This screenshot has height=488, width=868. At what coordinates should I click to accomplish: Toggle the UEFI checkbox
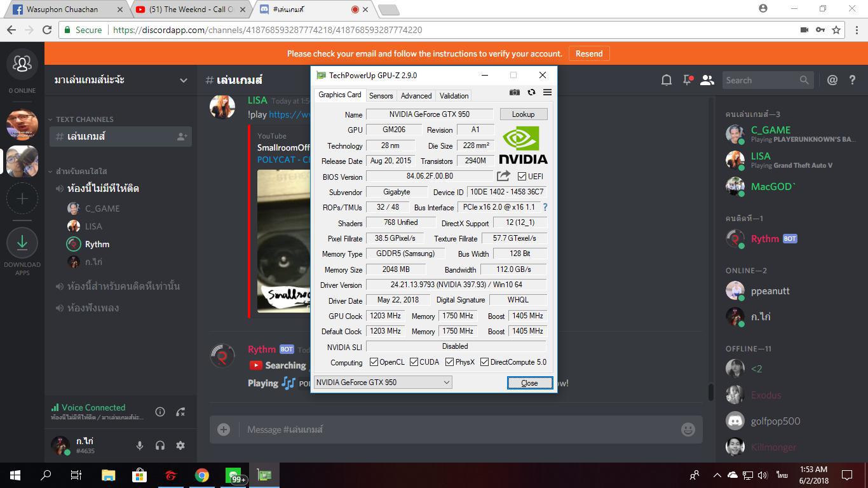(x=522, y=176)
